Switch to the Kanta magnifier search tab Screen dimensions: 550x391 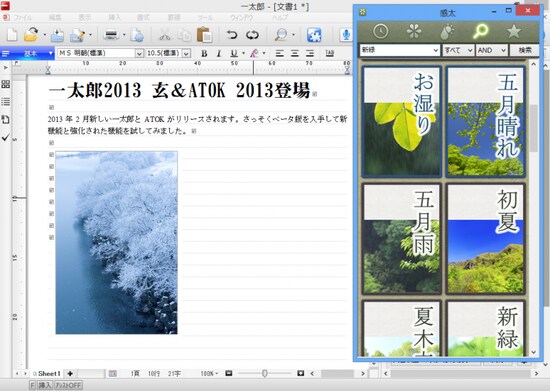pos(481,31)
